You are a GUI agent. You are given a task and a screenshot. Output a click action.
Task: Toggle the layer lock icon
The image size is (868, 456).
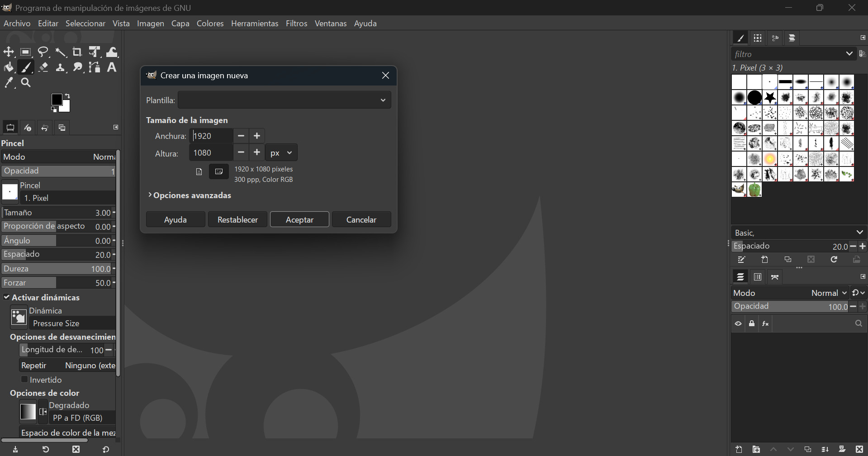pos(751,323)
